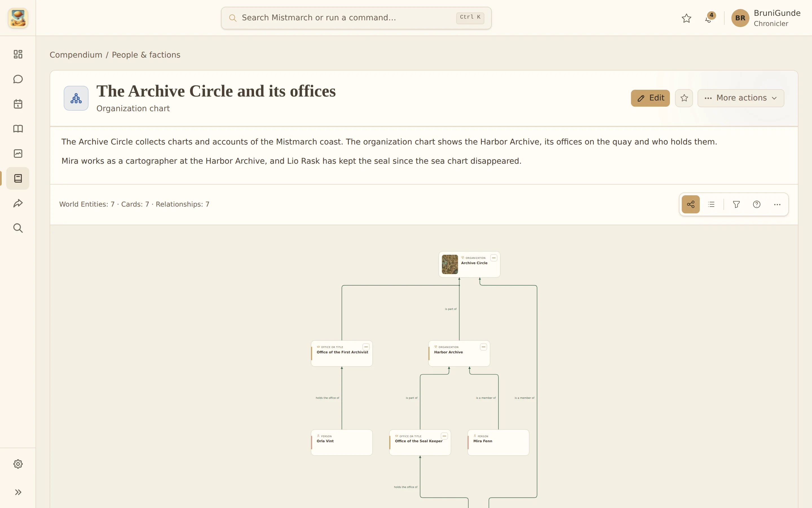The height and width of the screenshot is (508, 812).
Task: Open the More actions dropdown
Action: point(741,98)
